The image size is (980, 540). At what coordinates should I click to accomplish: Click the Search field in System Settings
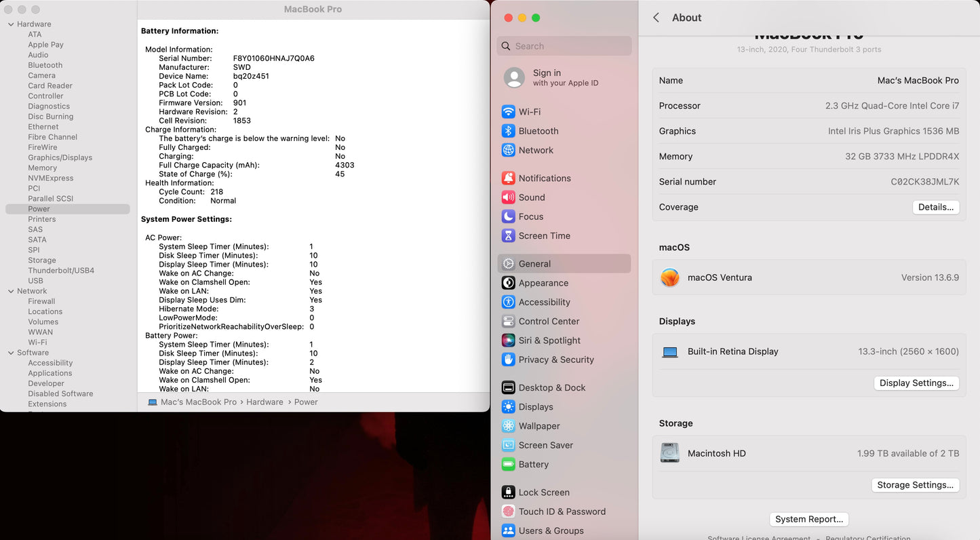[x=564, y=45]
